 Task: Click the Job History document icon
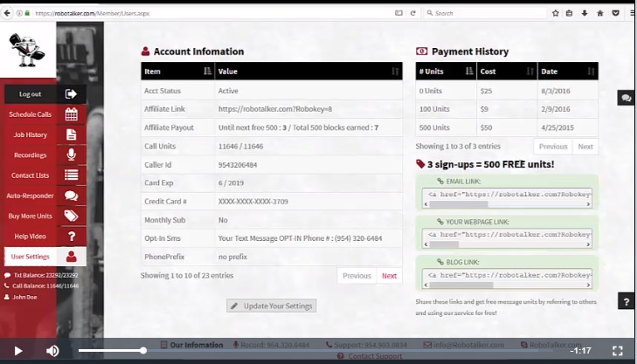coord(71,134)
